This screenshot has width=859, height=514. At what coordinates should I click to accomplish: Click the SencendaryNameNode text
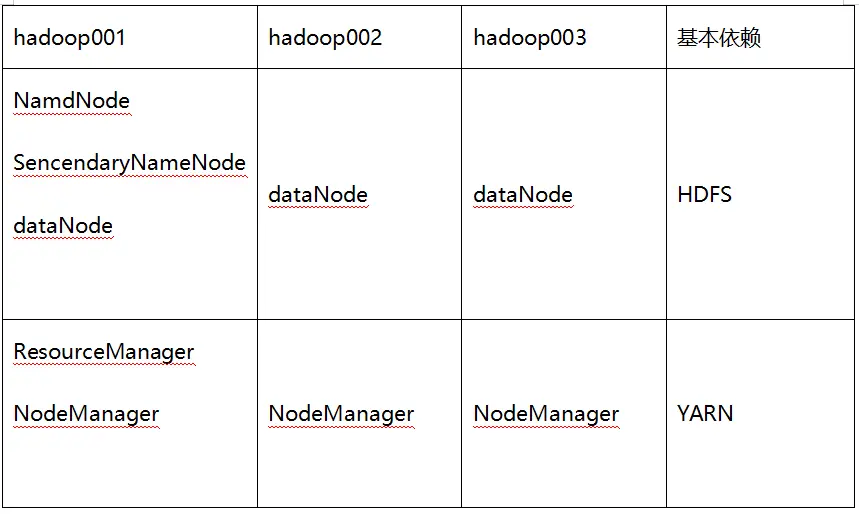(x=130, y=163)
